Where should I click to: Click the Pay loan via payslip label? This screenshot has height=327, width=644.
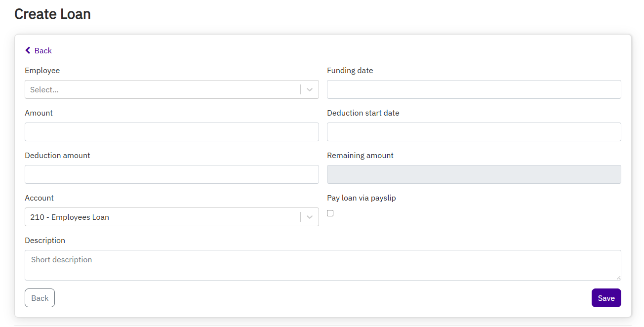[x=361, y=198]
